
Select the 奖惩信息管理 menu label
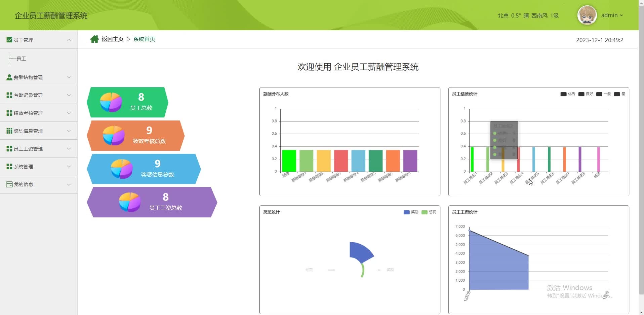(x=28, y=131)
